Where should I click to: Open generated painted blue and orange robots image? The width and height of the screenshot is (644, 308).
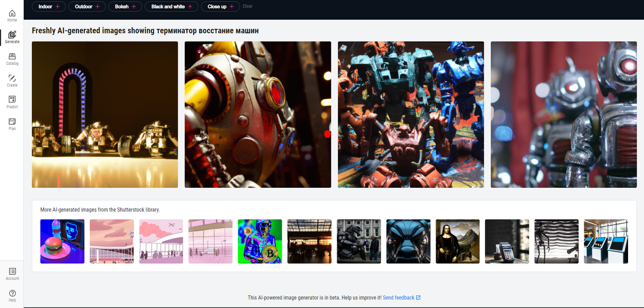pyautogui.click(x=411, y=115)
